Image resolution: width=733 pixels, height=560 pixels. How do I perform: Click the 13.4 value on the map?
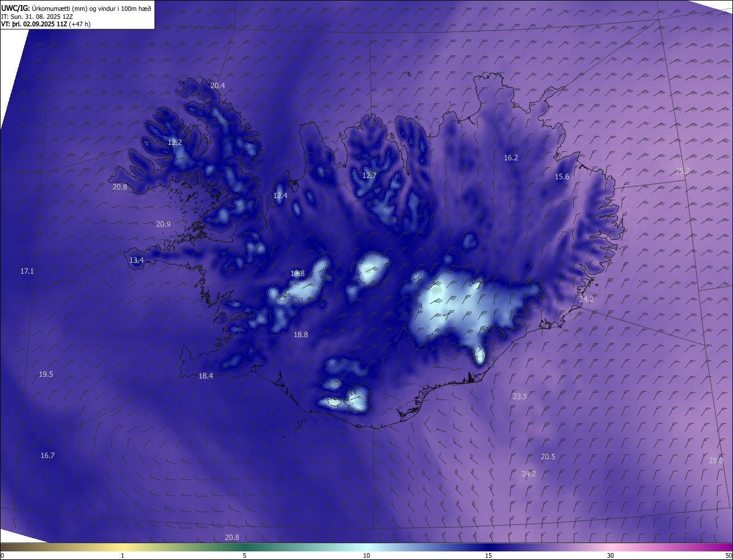pos(136,260)
